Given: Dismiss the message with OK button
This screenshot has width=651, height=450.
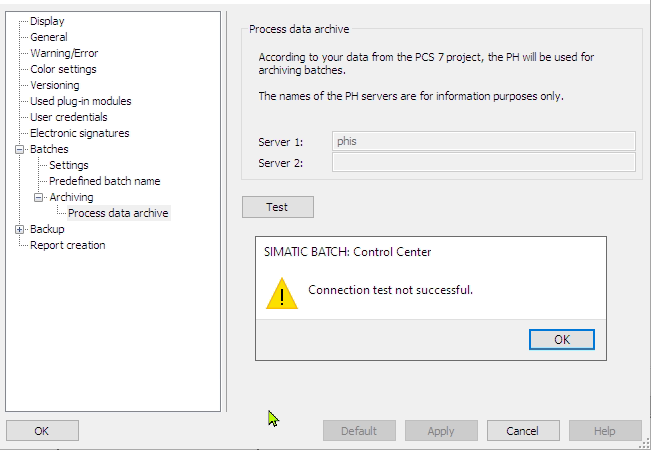Looking at the screenshot, I should coord(561,340).
